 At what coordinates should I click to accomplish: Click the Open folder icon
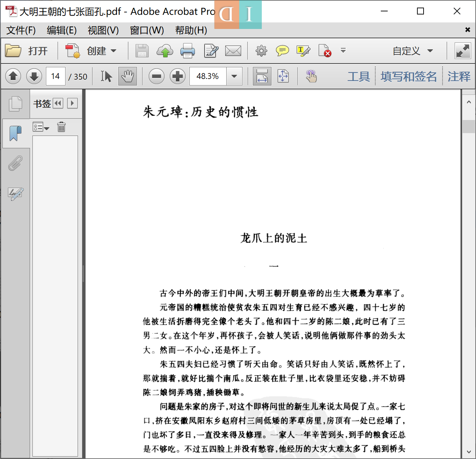(13, 51)
